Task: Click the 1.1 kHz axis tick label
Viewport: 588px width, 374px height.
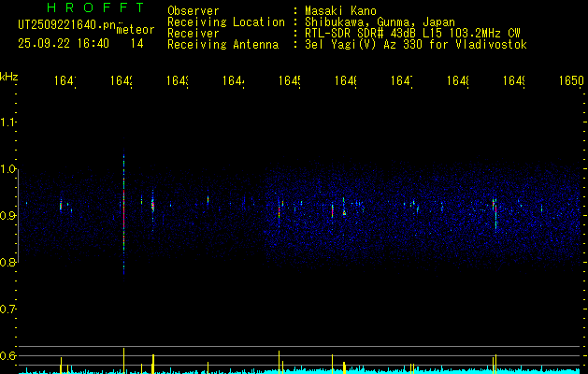Action: [7, 122]
